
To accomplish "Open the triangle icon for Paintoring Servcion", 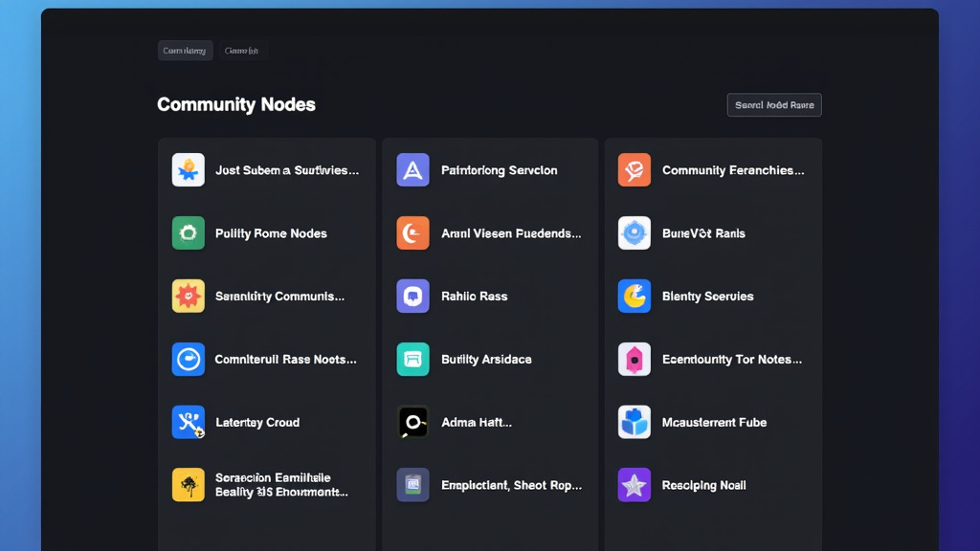I will click(412, 169).
